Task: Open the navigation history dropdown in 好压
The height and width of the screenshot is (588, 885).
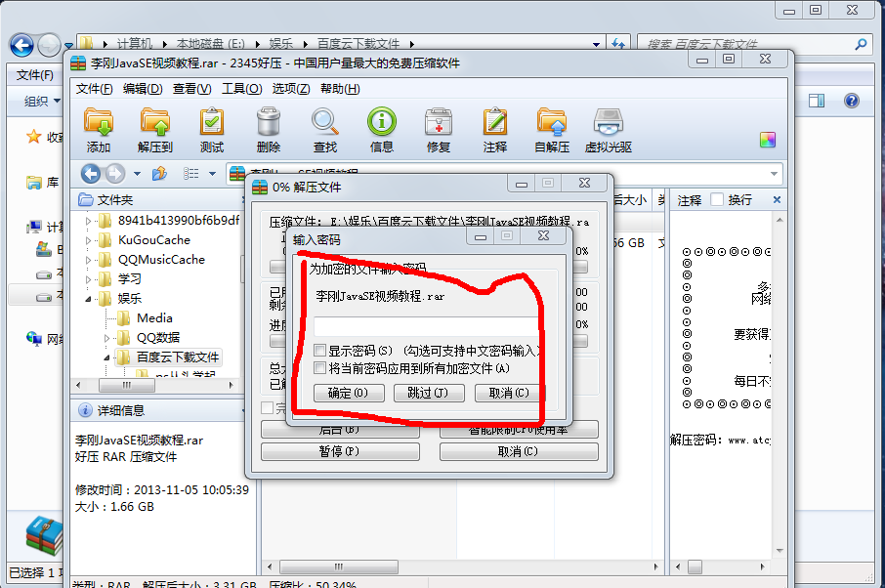Action: tap(137, 173)
